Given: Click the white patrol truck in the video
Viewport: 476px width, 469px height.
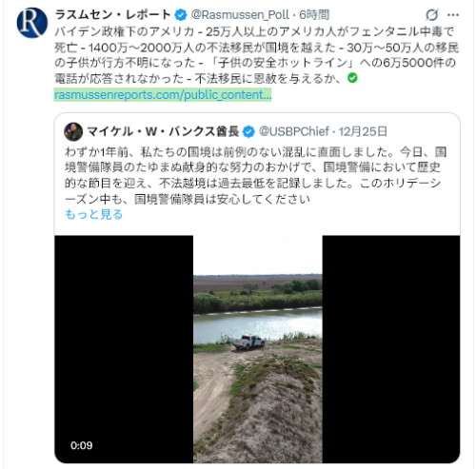Looking at the screenshot, I should [x=248, y=342].
